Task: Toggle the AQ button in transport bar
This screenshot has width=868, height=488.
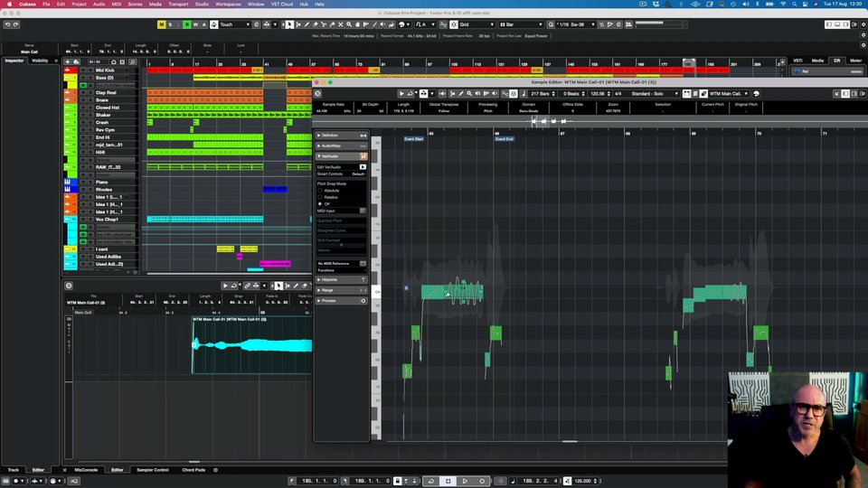Action: 74,481
